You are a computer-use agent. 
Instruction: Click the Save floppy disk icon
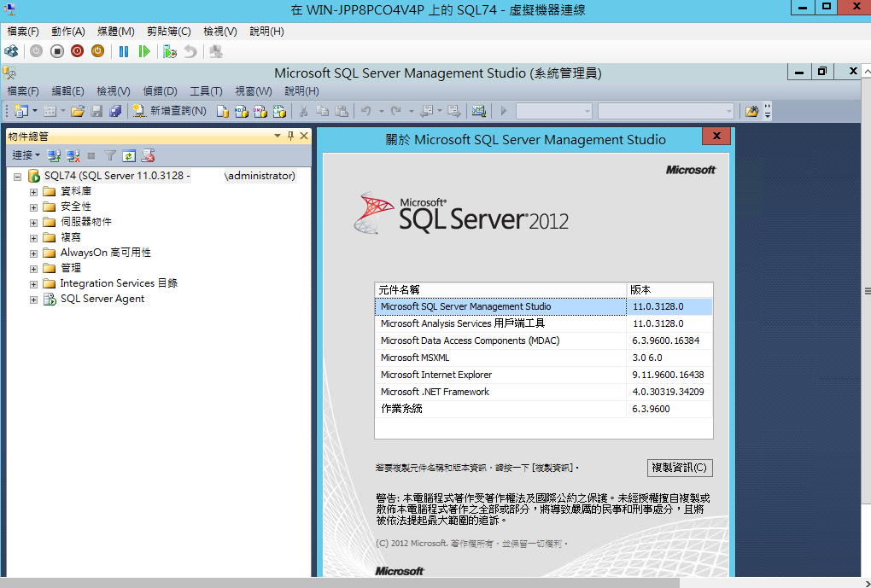96,111
